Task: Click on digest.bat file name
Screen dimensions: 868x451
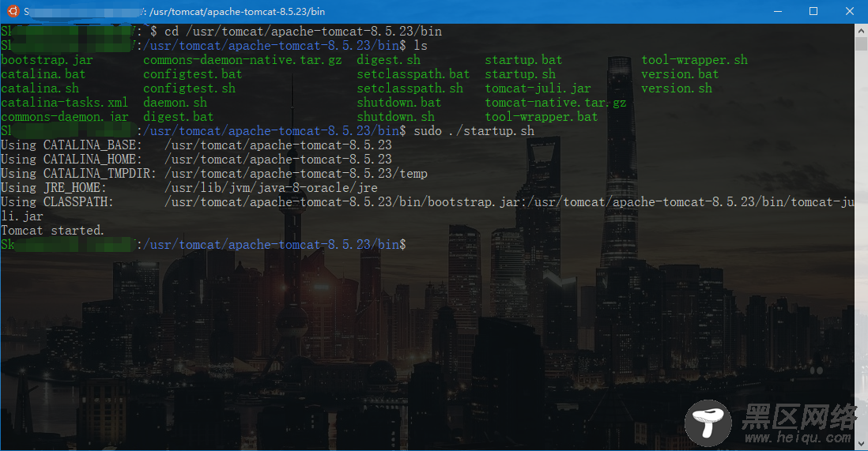Action: [x=178, y=117]
